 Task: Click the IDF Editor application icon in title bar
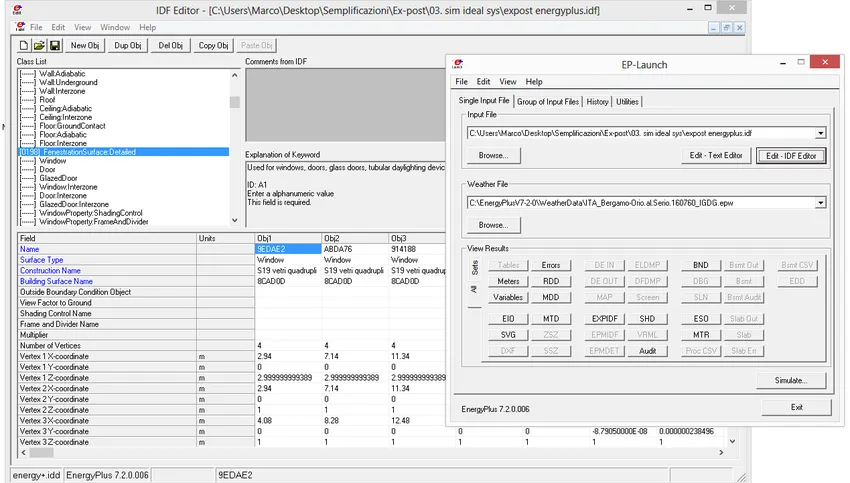click(17, 10)
